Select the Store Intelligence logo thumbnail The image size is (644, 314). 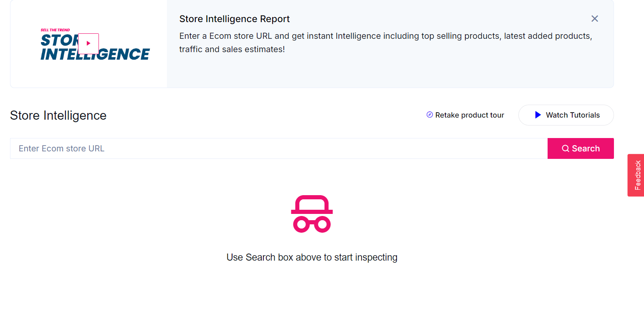(88, 44)
